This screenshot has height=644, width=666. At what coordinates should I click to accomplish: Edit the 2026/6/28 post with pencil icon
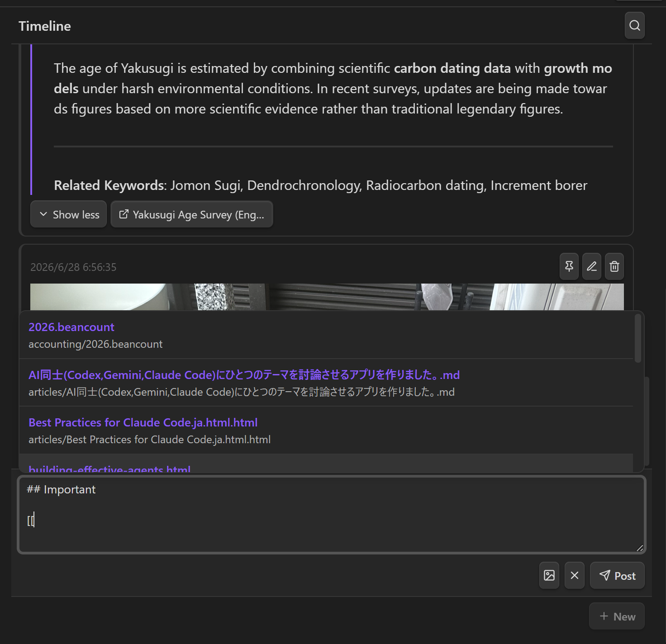(592, 266)
